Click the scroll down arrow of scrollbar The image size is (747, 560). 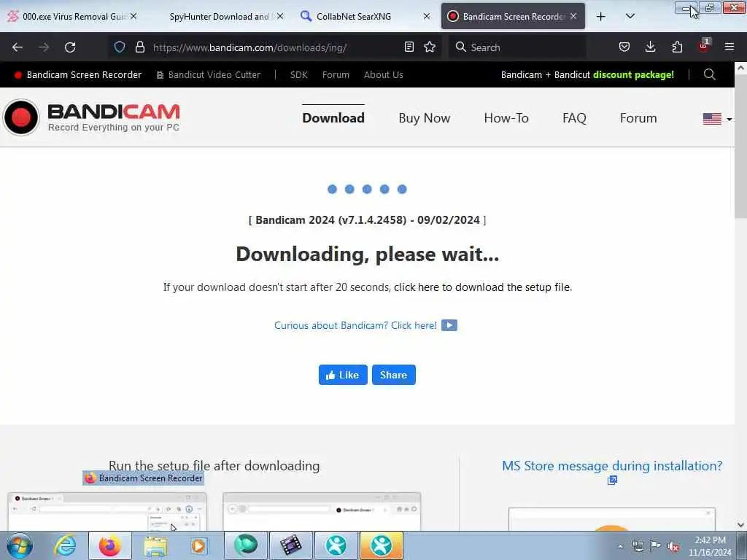(741, 525)
